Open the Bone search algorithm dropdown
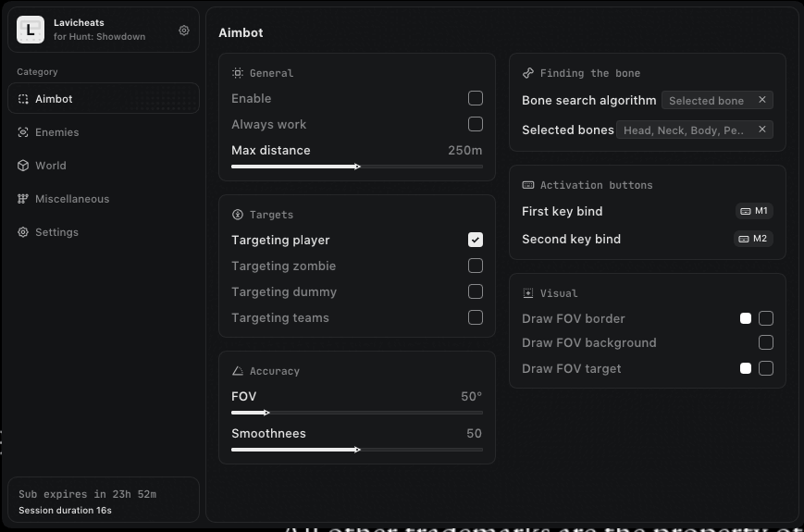The image size is (804, 532). tap(708, 101)
